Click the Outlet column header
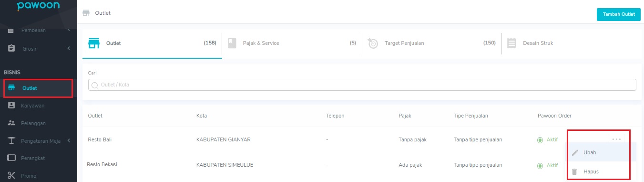644x182 pixels. click(x=95, y=116)
